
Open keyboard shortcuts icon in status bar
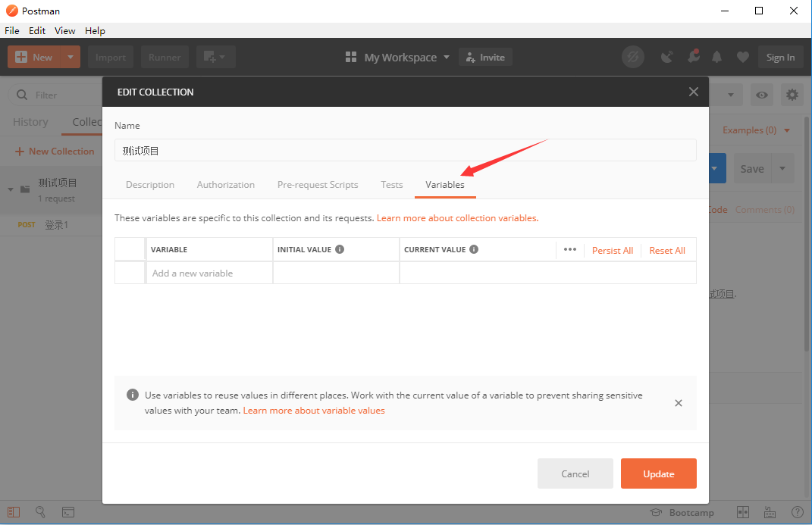click(770, 512)
